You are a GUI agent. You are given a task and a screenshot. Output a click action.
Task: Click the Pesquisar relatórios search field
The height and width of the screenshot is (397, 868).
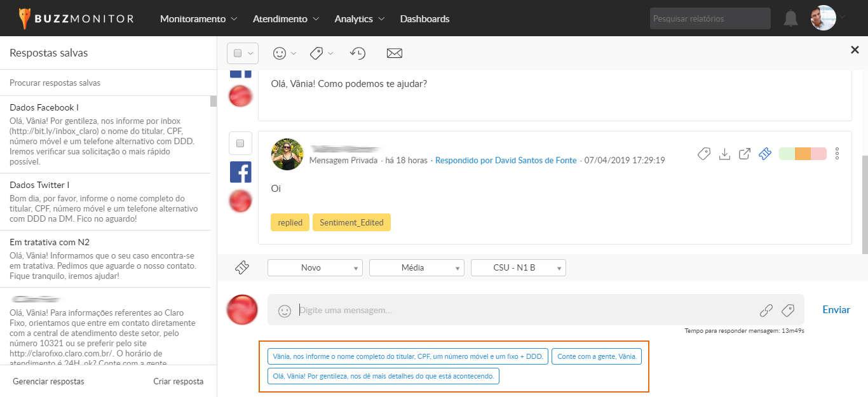coord(710,19)
